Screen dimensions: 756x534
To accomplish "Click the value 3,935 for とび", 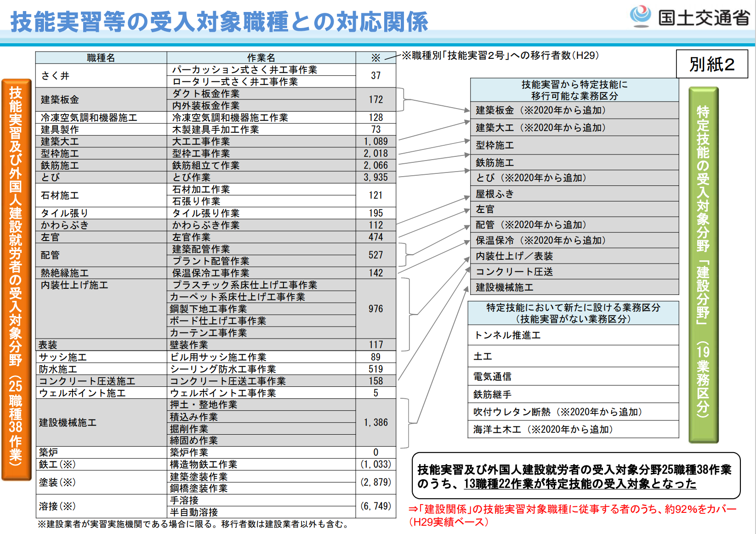I will 375,177.
